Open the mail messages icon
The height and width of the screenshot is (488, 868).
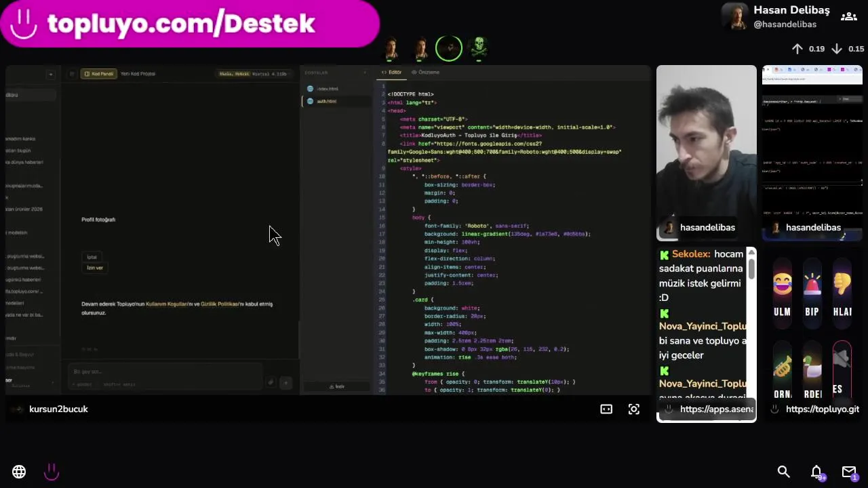[x=849, y=472]
